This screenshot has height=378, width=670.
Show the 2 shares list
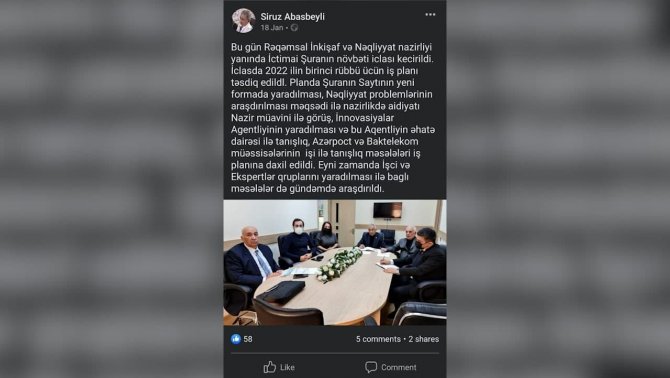423,339
